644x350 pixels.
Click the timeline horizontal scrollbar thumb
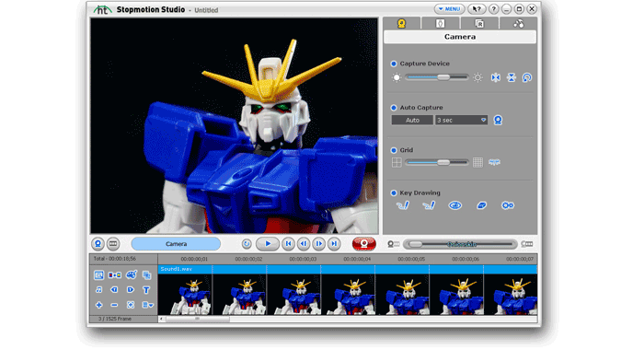pos(198,319)
